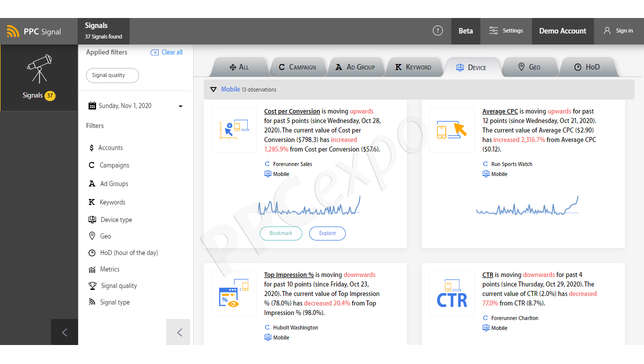Open the Sunday, Nov 1, 2020 date dropdown

point(136,106)
